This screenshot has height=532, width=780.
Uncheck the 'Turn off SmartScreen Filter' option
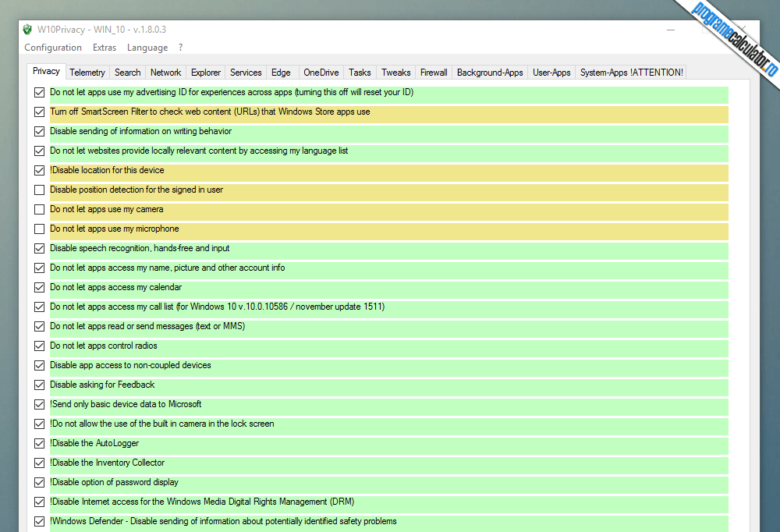(x=40, y=112)
